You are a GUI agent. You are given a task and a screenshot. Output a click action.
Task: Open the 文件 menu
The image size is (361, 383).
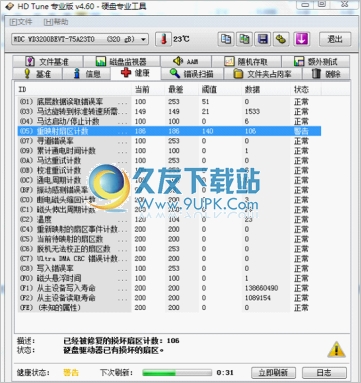[21, 22]
